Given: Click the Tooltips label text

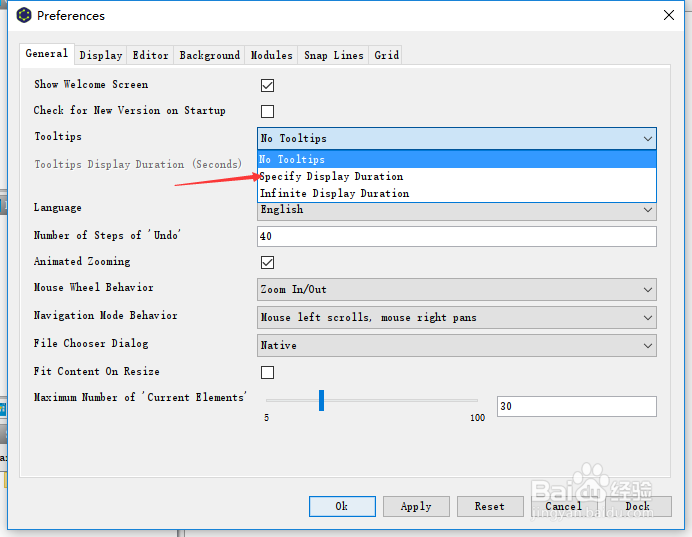Looking at the screenshot, I should coord(58,137).
